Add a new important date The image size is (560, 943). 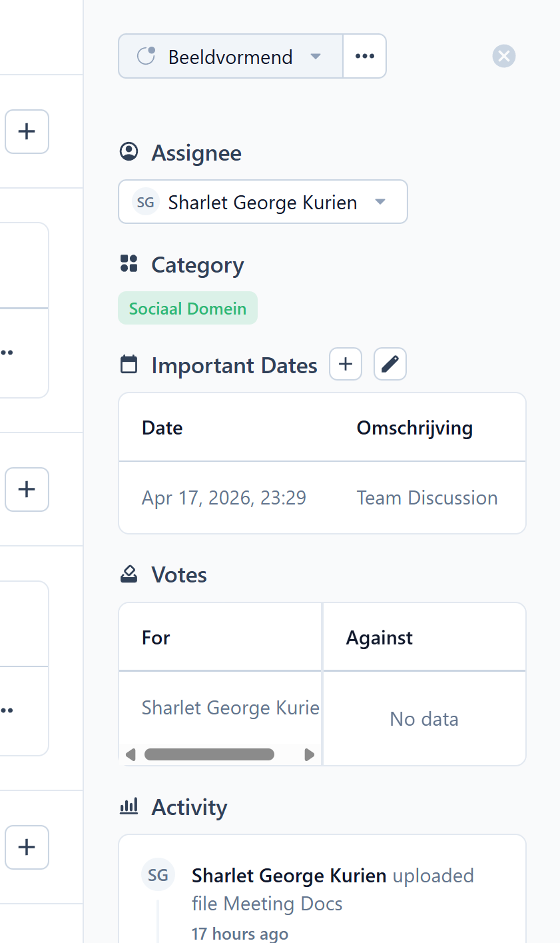[346, 364]
